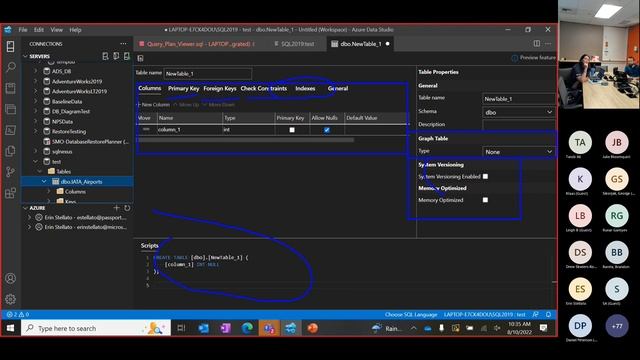Collapse the SERVERS section
Screen dimensions: 640x360
tap(25, 56)
